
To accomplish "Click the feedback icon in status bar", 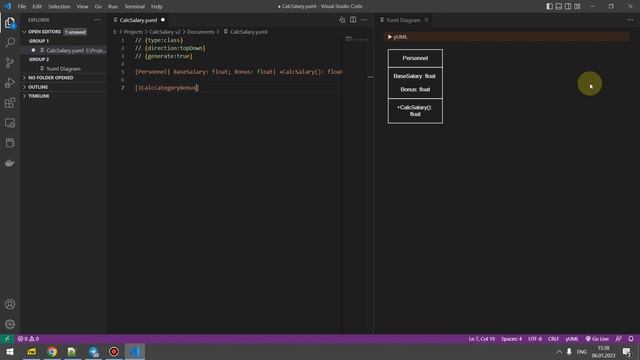I will click(619, 339).
